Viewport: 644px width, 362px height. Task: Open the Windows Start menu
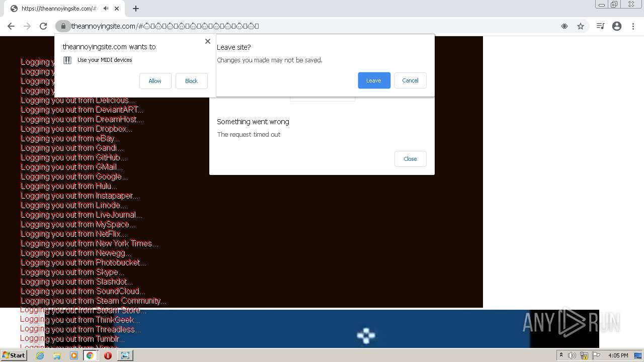(x=14, y=355)
